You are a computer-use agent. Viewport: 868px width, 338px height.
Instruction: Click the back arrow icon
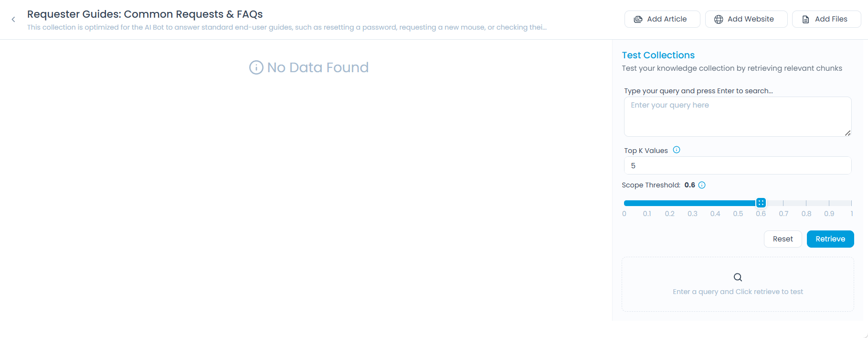[x=13, y=20]
